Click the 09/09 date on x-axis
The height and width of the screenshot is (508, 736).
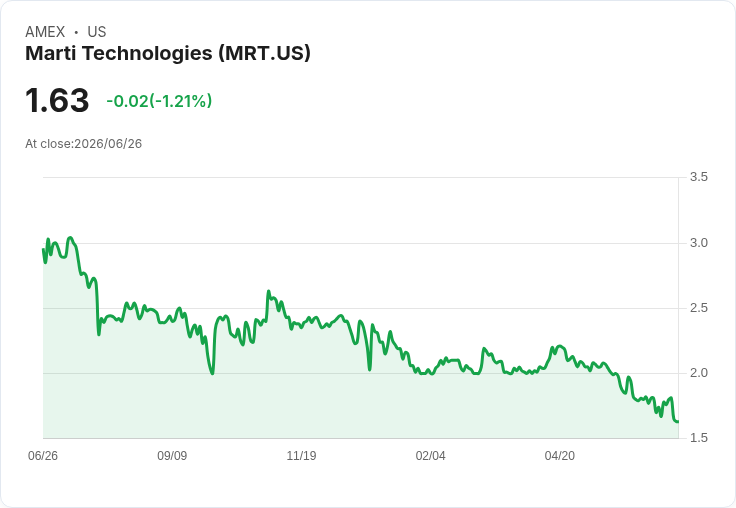(172, 455)
